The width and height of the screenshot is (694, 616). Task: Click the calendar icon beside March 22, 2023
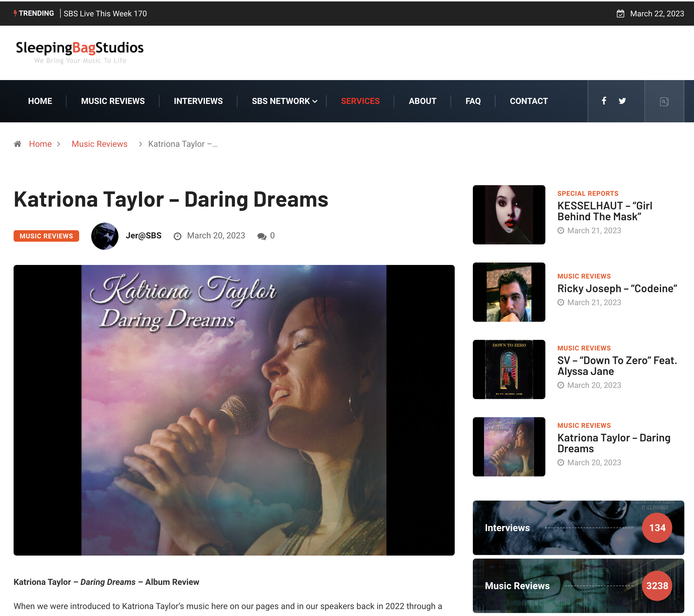(x=620, y=14)
